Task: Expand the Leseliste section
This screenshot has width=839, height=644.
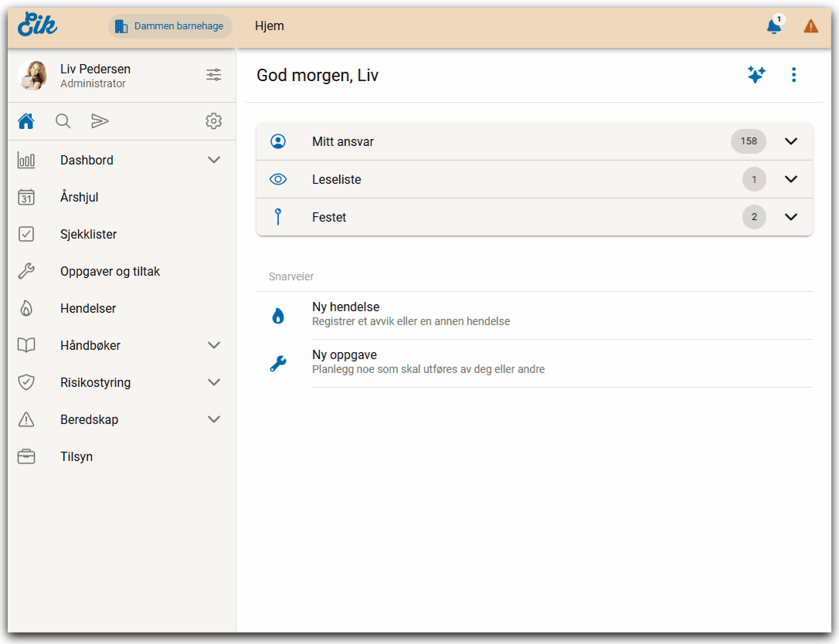Action: tap(790, 179)
